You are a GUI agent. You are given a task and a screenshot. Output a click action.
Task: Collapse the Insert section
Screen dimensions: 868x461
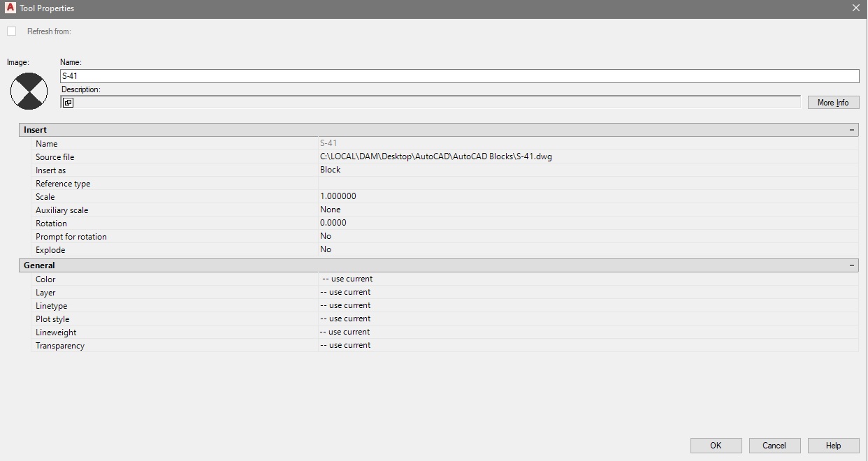point(851,130)
